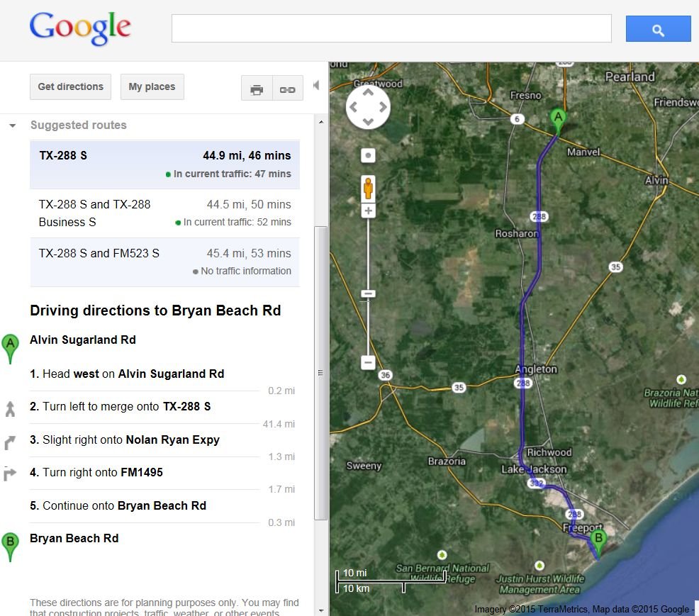Click the Brazoria town label on map
Viewport: 699px width, 616px height.
pyautogui.click(x=447, y=461)
